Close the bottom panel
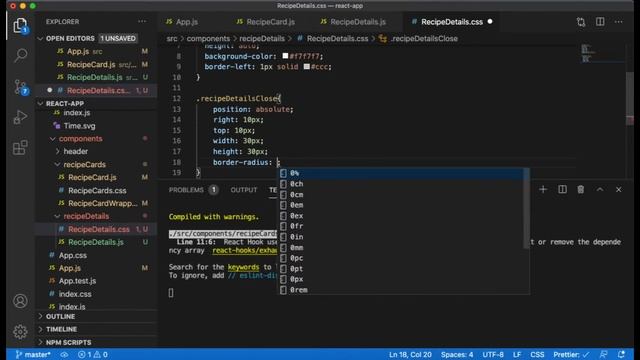 [618, 189]
